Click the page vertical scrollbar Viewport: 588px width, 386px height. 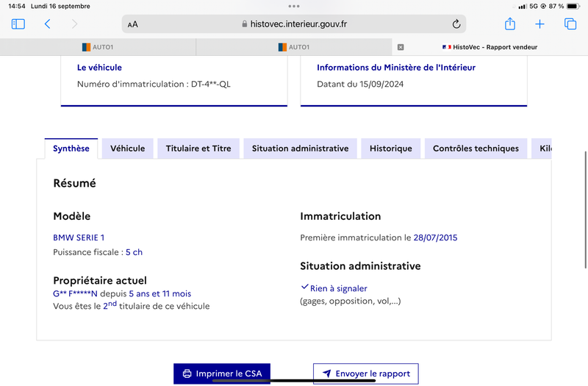coord(585,210)
